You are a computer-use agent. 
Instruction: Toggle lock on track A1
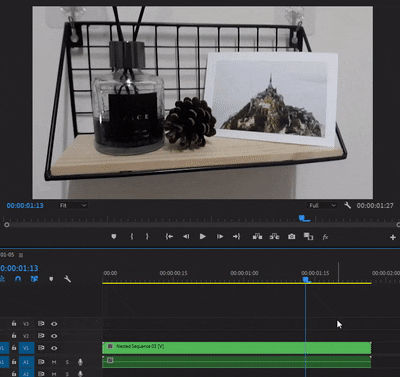pos(14,362)
